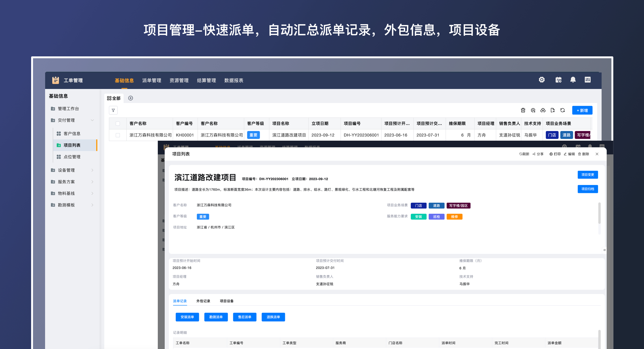Add a new view with plus circle icon
The width and height of the screenshot is (644, 349).
[130, 98]
